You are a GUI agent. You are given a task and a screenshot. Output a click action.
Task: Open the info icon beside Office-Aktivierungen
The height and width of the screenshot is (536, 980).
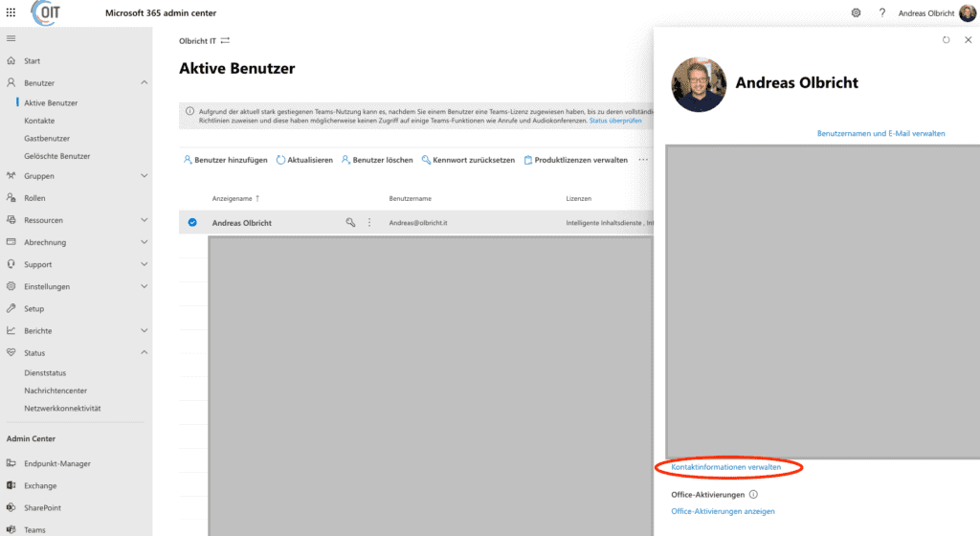coord(754,494)
